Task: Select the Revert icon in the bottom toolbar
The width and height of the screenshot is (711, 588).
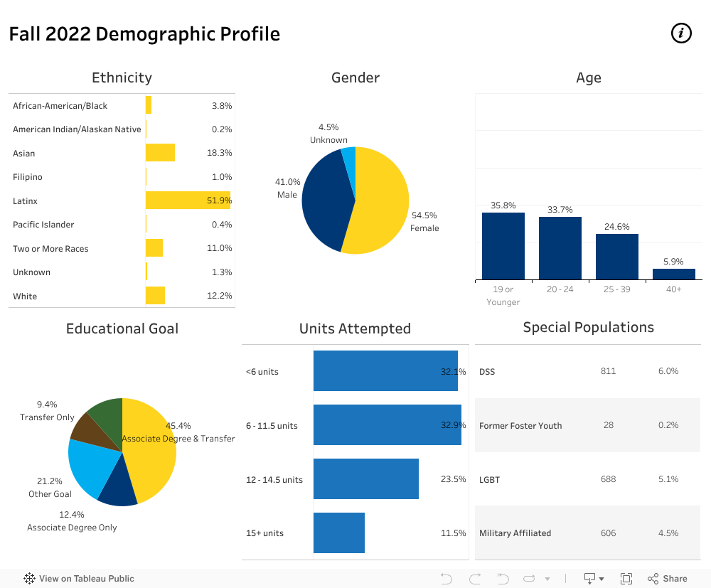Action: [x=503, y=578]
